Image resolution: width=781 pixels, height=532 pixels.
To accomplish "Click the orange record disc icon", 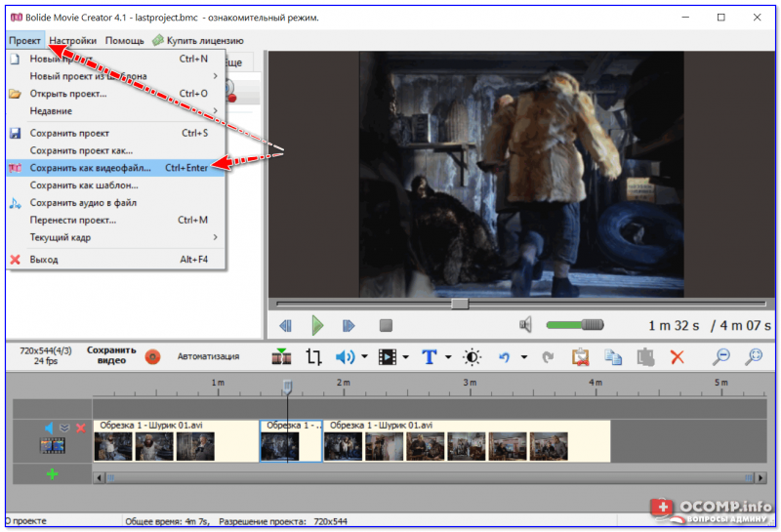I will (x=153, y=356).
